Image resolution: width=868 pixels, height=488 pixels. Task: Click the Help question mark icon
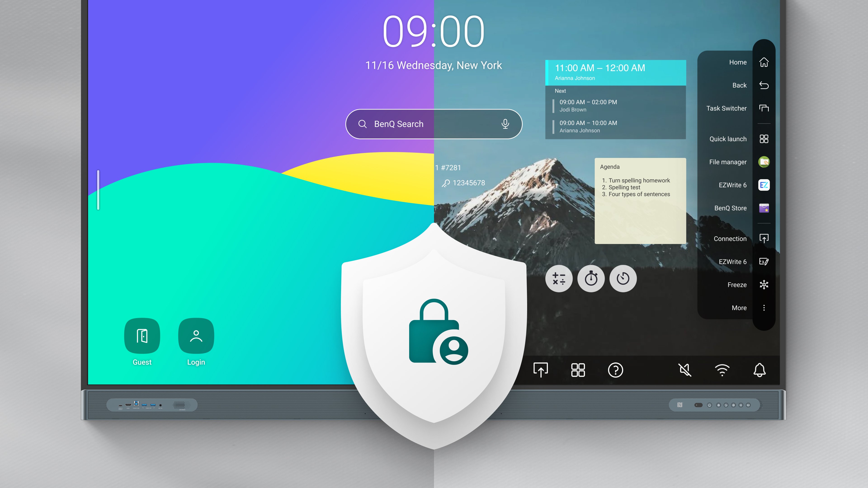616,369
